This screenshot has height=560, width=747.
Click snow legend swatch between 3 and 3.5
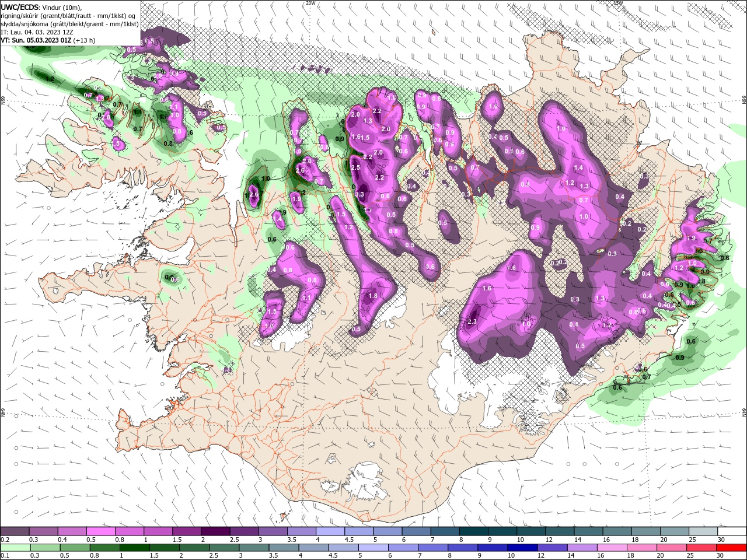pos(273,531)
